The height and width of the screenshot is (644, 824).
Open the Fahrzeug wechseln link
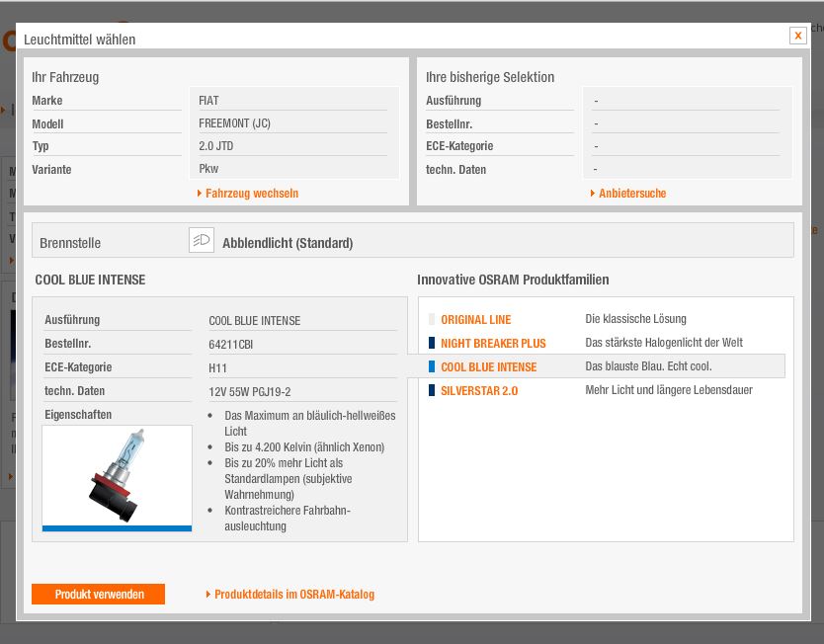tap(252, 194)
